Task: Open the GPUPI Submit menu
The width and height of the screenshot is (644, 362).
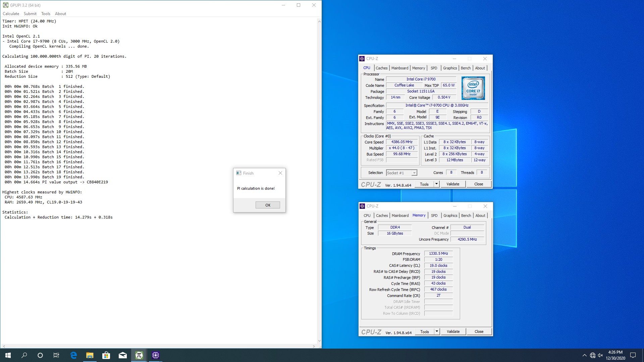Action: tap(30, 14)
